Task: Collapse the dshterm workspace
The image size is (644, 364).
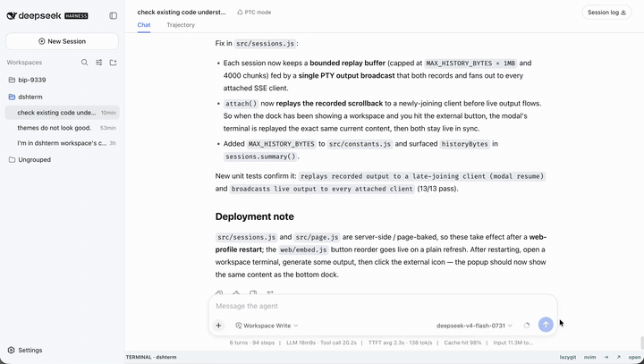Action: pyautogui.click(x=30, y=97)
